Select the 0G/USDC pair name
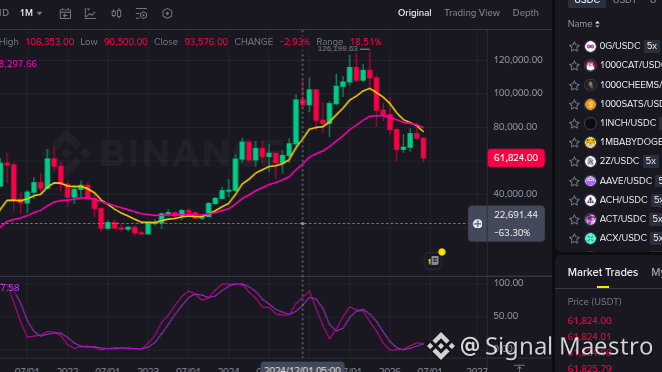Screen dimensions: 662x372 620,46
